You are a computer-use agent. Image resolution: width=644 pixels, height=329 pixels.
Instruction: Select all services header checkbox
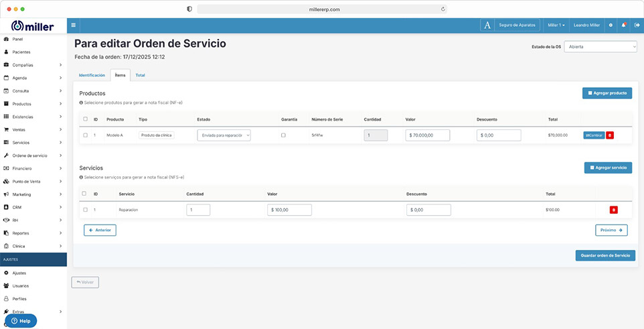coord(84,193)
